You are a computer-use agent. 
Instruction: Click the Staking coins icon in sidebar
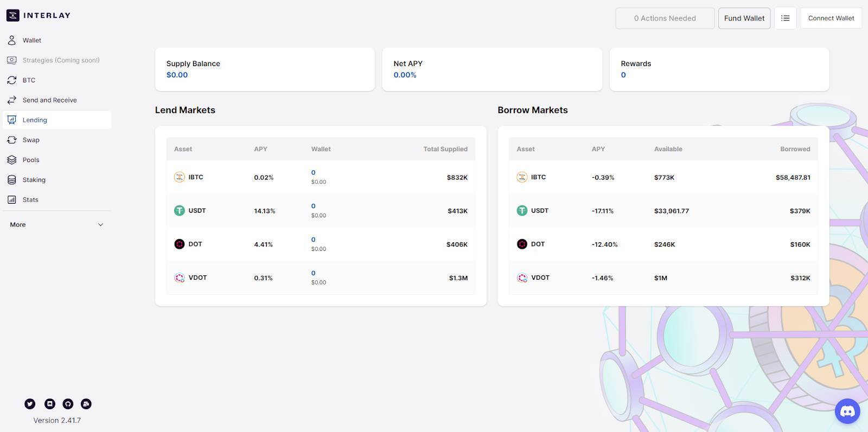pyautogui.click(x=12, y=180)
